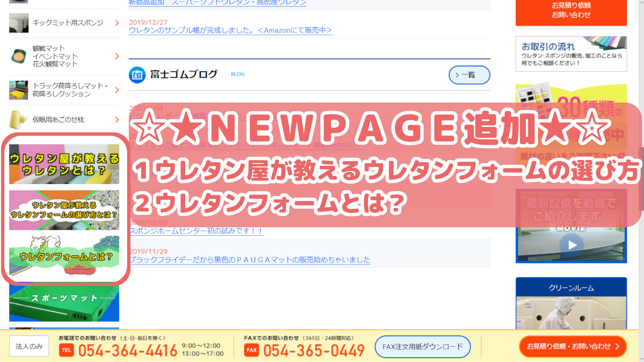Screen dimensions: 644x362
Task: Expand the 仮眠用あごのせ枕 chevron
Action: click(x=117, y=120)
